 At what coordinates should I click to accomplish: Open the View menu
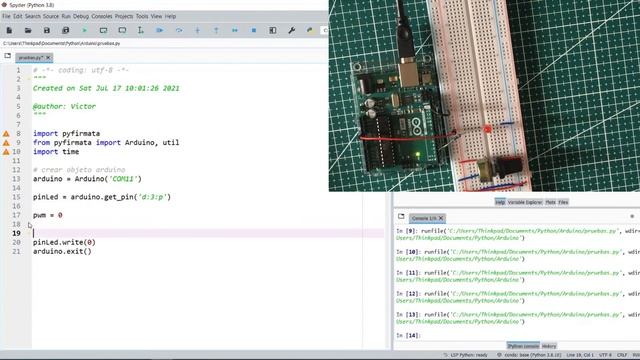[156, 16]
